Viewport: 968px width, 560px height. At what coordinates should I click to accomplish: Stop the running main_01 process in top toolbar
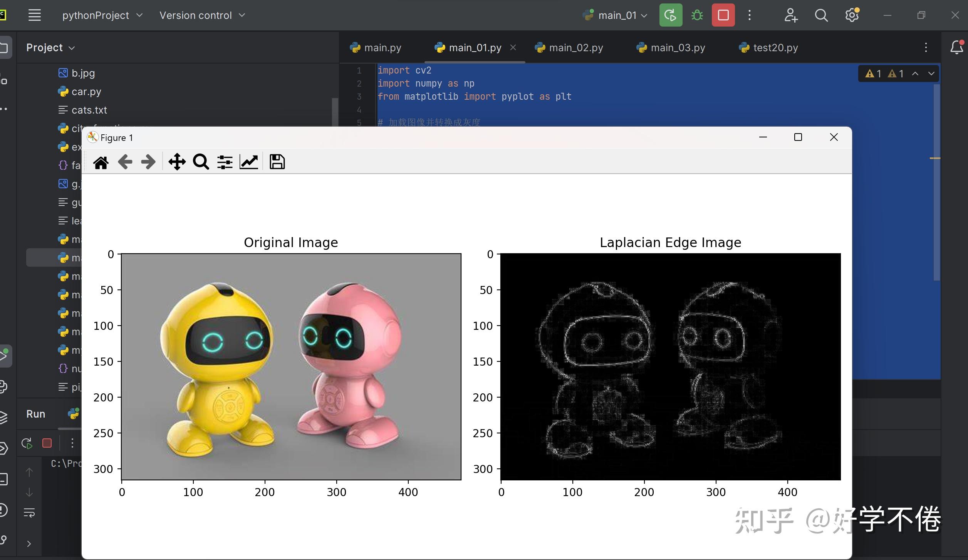(x=723, y=15)
